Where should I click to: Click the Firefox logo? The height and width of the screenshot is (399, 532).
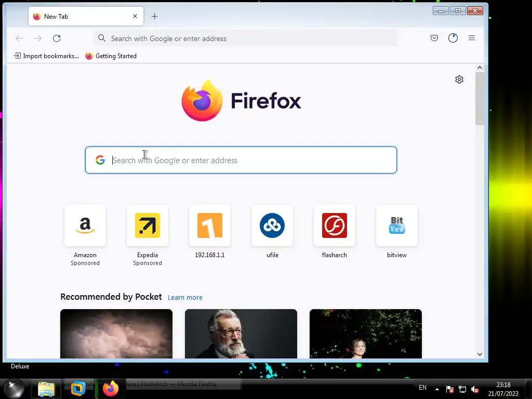tap(241, 101)
